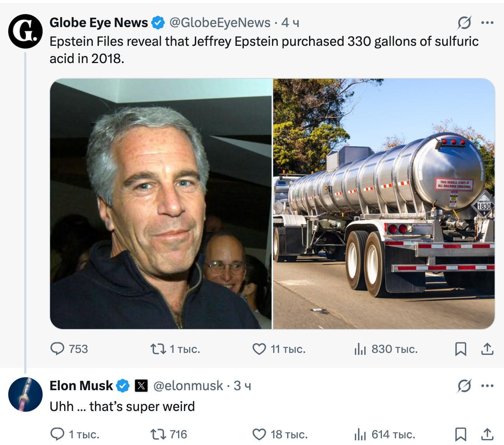Share Elon Musk's reply
This screenshot has height=445, width=504.
pyautogui.click(x=487, y=434)
